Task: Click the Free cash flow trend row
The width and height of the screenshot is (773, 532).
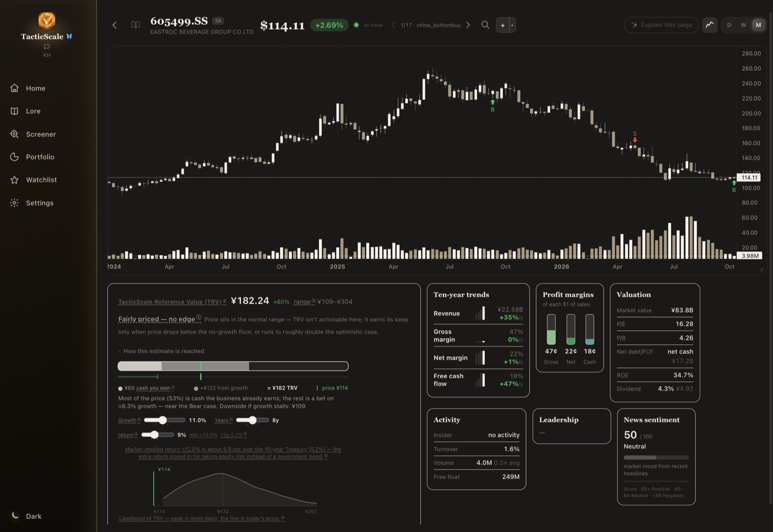Action: (478, 380)
